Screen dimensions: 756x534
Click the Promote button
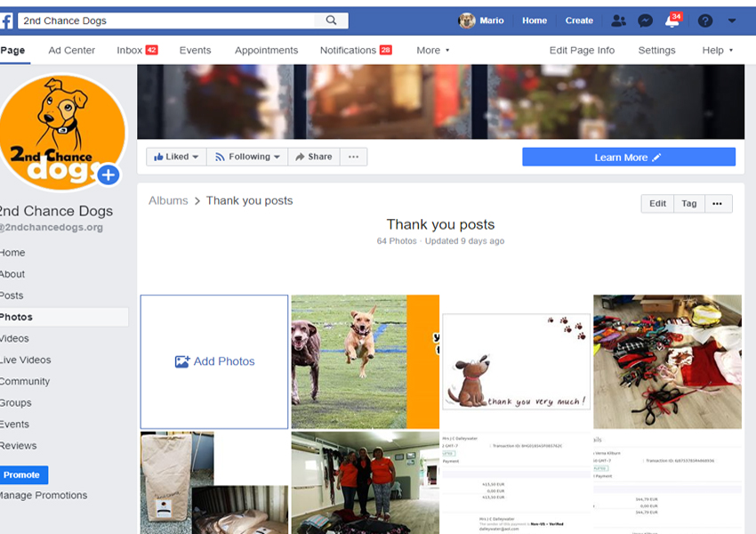pos(24,474)
